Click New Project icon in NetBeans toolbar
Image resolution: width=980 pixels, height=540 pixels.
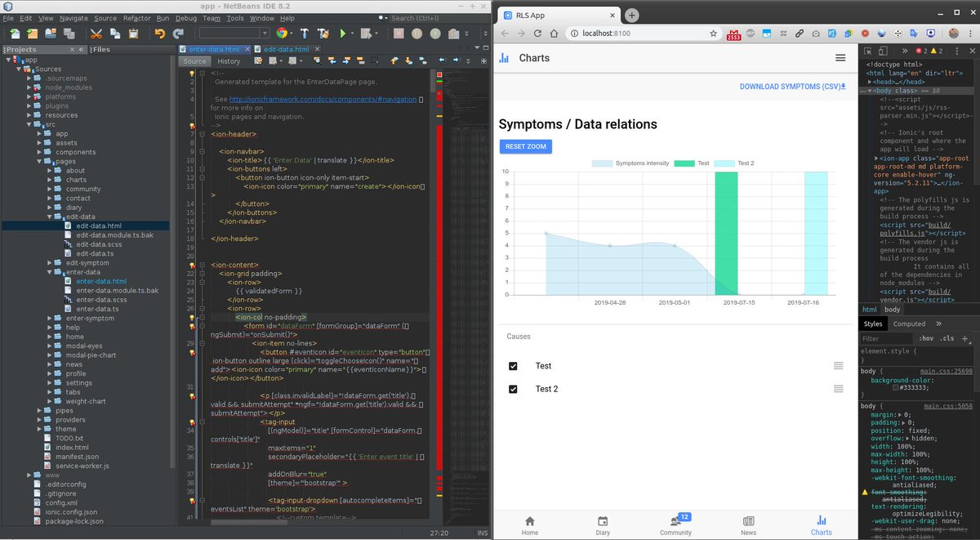[x=33, y=33]
